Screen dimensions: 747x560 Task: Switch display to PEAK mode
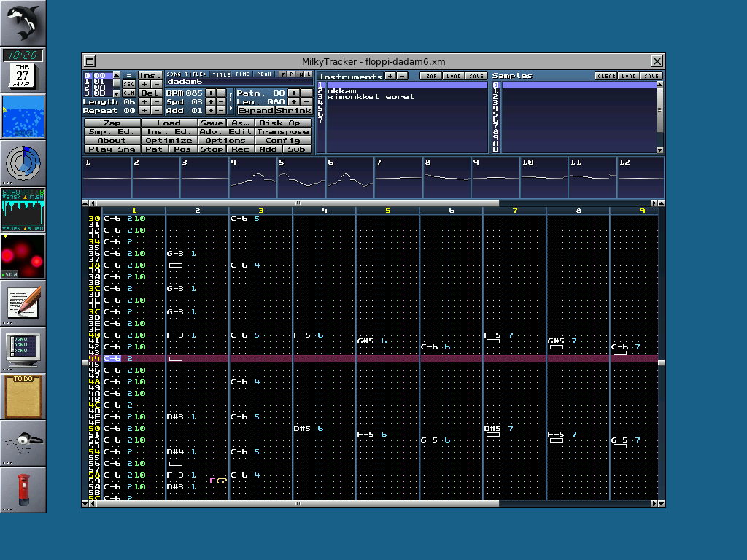coord(264,74)
